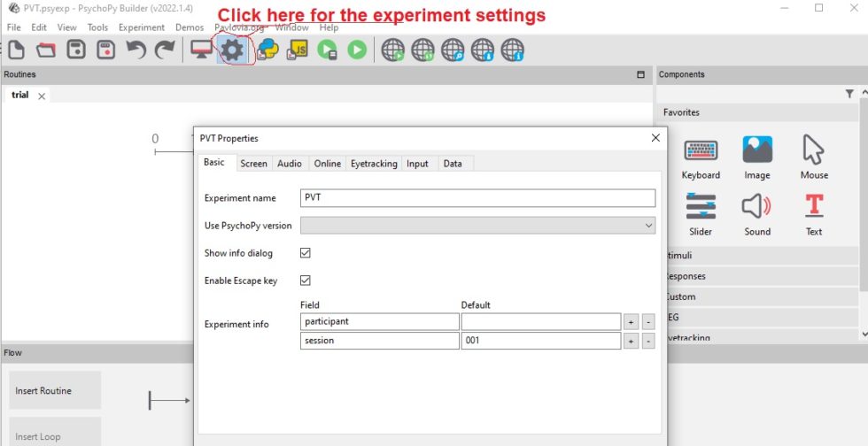Open the Experiment menu
Screen dimensions: 868x446
pos(142,27)
